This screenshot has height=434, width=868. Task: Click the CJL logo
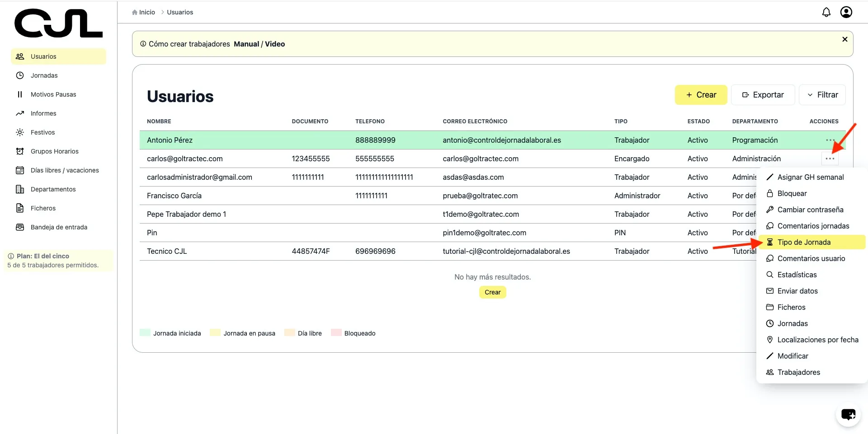58,23
